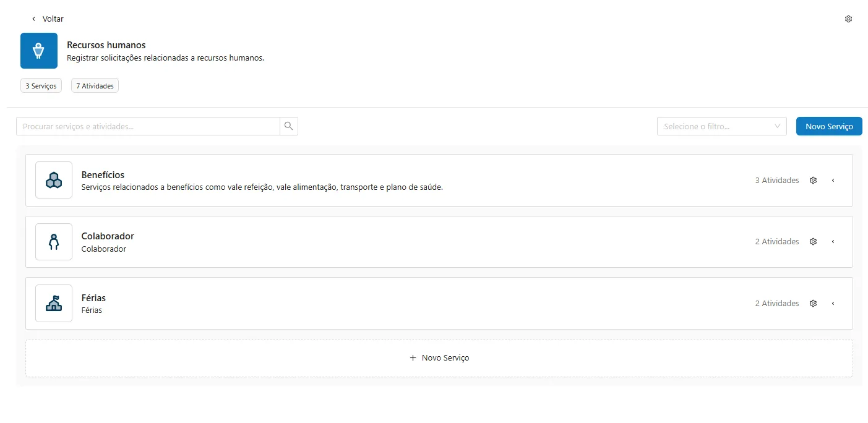Expand the Colaborador service chevron
The image size is (868, 423).
[x=833, y=242]
